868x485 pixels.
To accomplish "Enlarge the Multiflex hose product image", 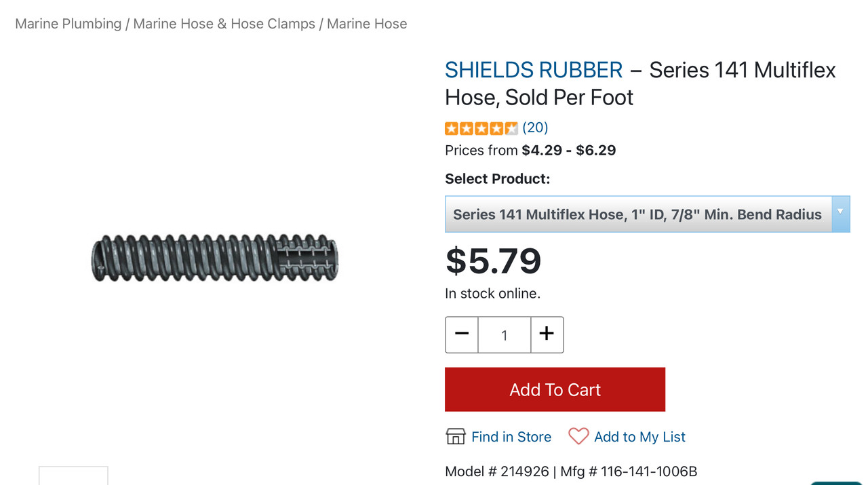I will pyautogui.click(x=214, y=258).
